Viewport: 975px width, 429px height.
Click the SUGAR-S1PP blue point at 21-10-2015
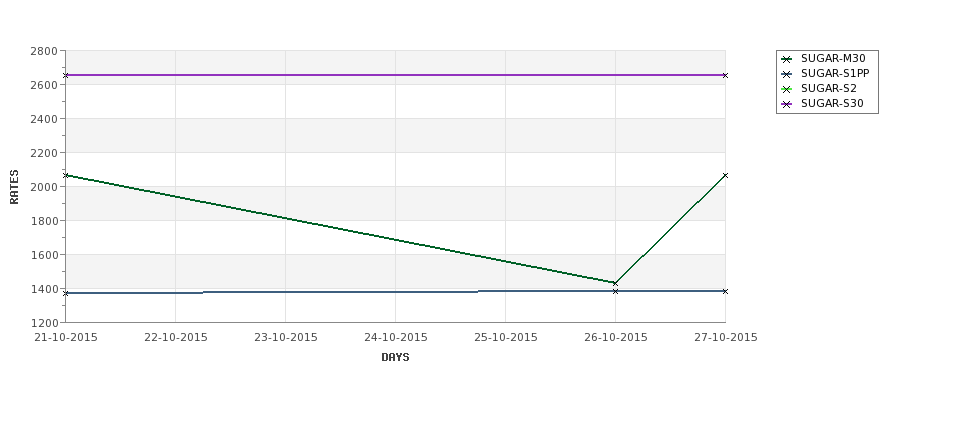[66, 293]
